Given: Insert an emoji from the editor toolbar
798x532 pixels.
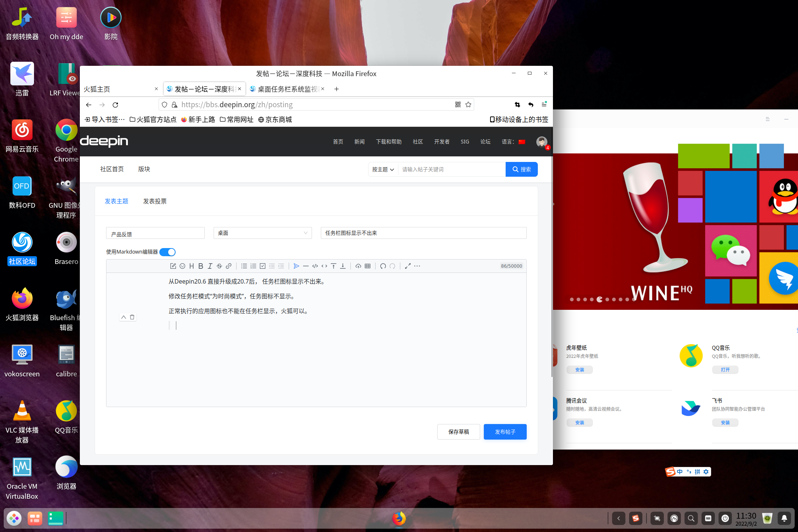Looking at the screenshot, I should (183, 266).
